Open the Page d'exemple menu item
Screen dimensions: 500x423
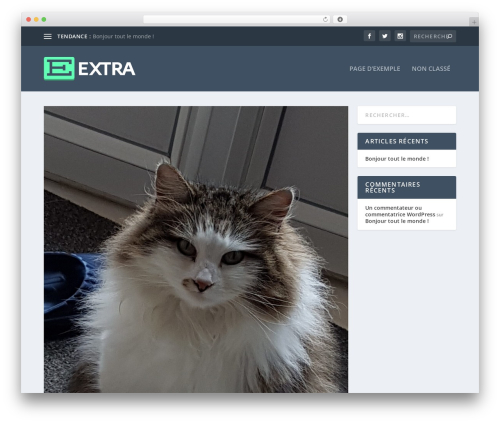375,69
